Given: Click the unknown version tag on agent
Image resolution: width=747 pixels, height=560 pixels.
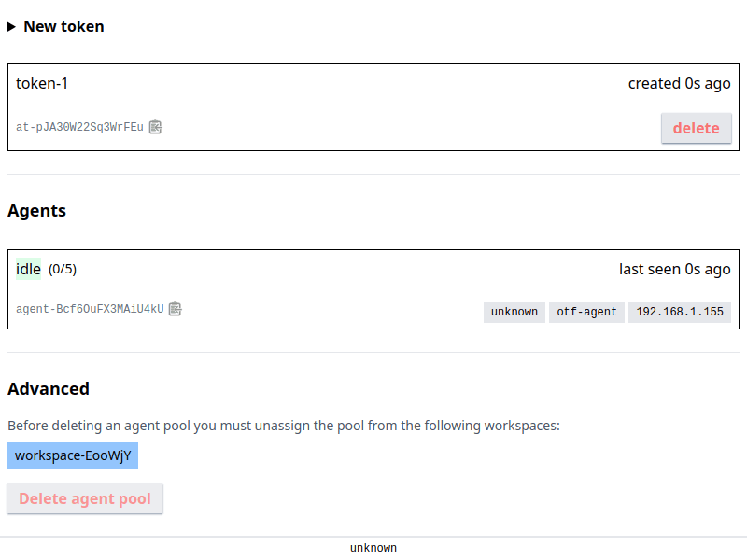Looking at the screenshot, I should [x=514, y=313].
